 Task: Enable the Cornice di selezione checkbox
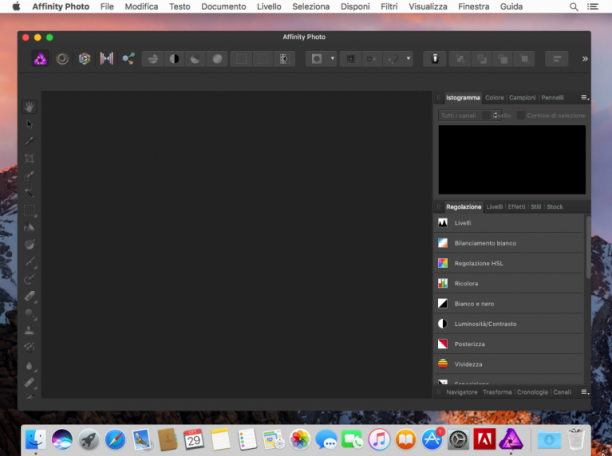[521, 116]
